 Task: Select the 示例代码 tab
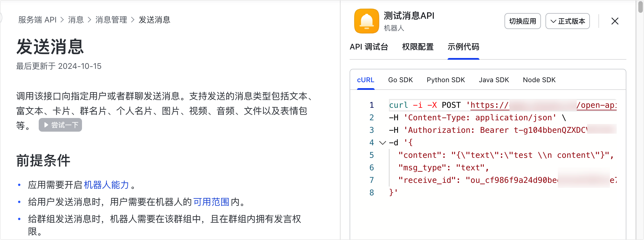point(463,47)
